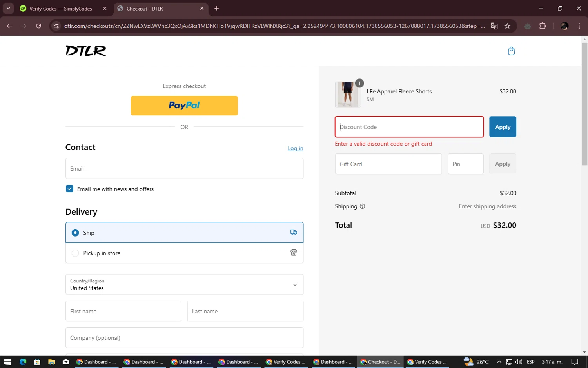Open the site information icon in address bar
This screenshot has height=368, width=588.
click(x=56, y=26)
